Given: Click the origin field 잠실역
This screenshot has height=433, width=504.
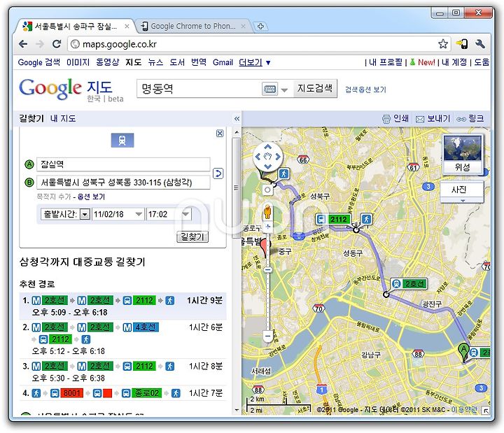Looking at the screenshot, I should coord(123,164).
